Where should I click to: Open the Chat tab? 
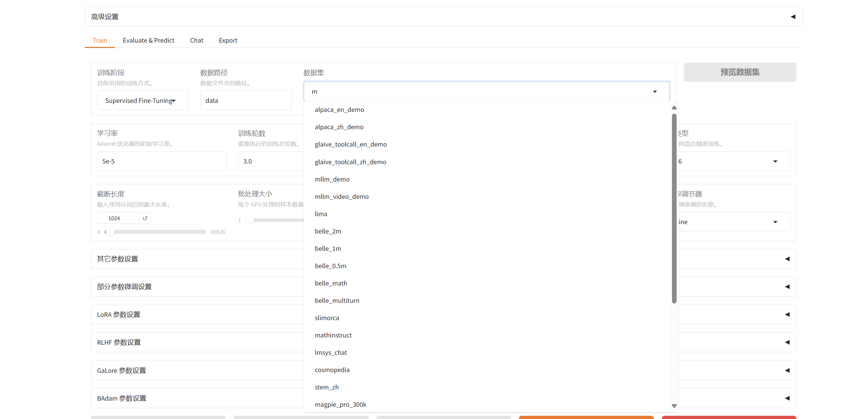point(196,40)
